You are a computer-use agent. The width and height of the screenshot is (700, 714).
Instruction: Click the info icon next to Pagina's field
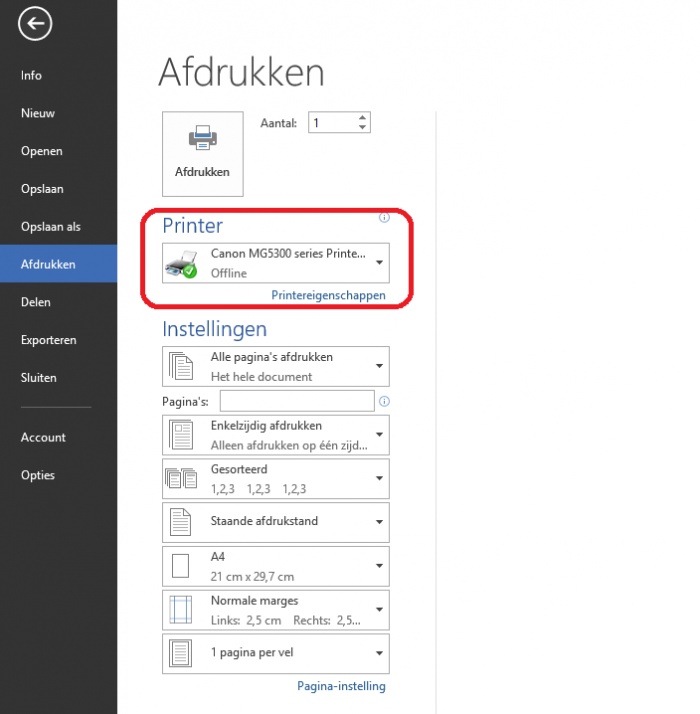(x=384, y=401)
